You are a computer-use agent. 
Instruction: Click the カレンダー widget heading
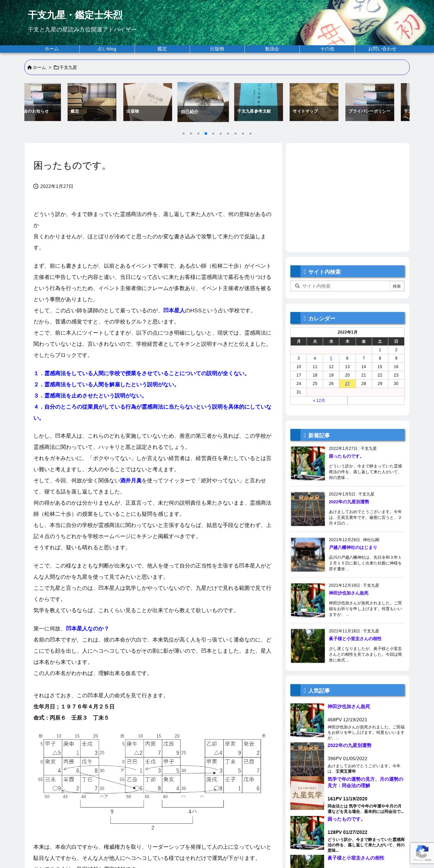pyautogui.click(x=347, y=318)
